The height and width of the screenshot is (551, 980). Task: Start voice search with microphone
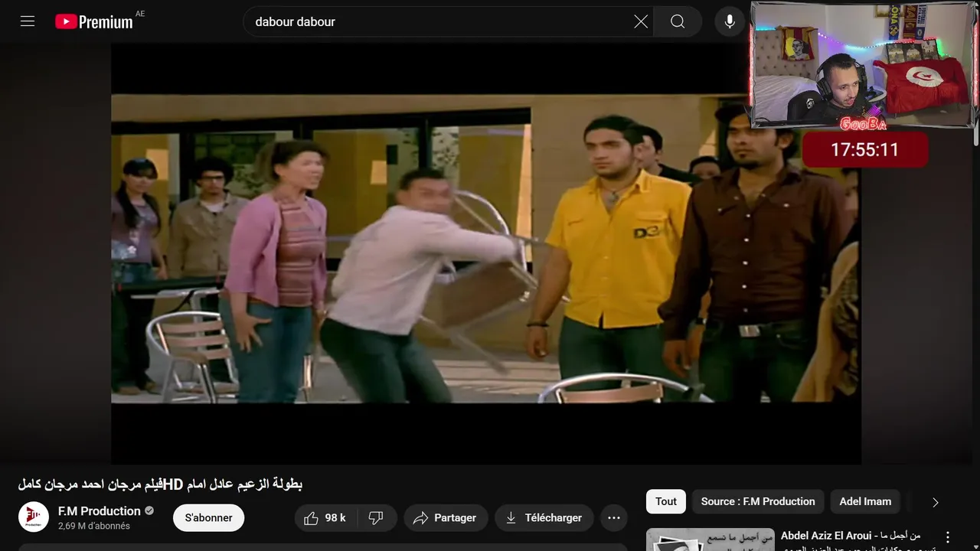point(730,21)
